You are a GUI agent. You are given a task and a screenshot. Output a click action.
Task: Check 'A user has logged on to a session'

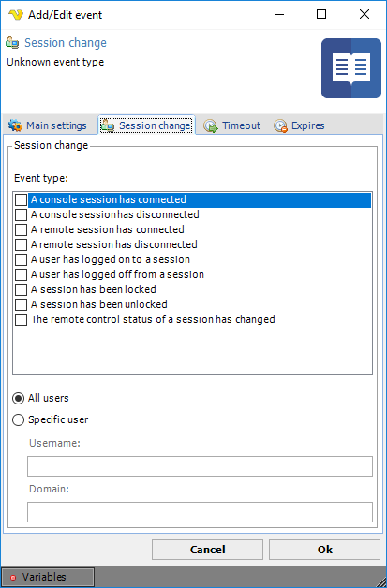pyautogui.click(x=21, y=260)
